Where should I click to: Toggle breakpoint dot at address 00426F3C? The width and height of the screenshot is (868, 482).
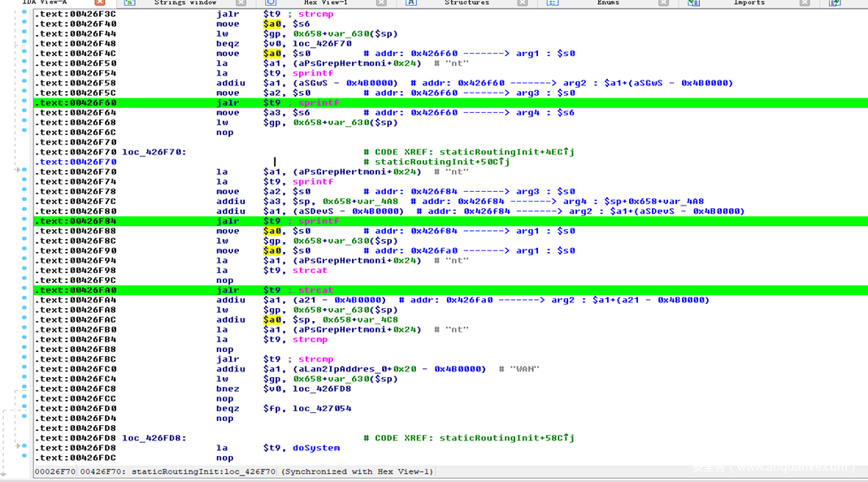tap(24, 12)
